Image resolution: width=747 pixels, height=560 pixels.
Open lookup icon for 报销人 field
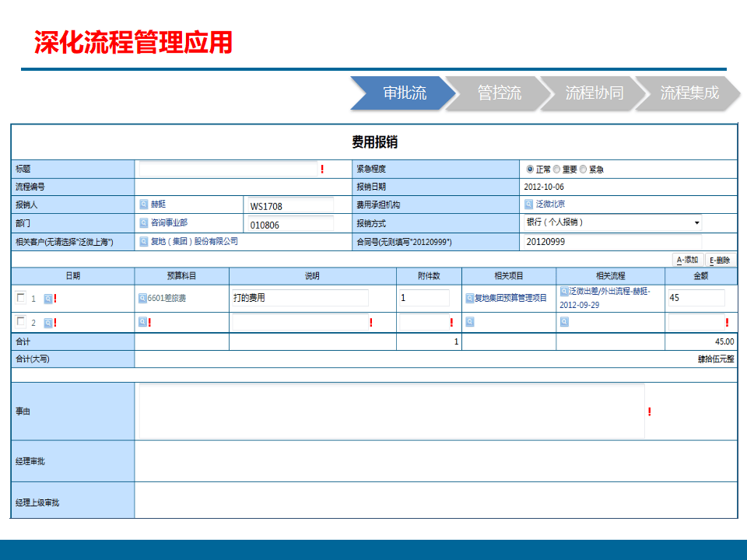tap(143, 205)
